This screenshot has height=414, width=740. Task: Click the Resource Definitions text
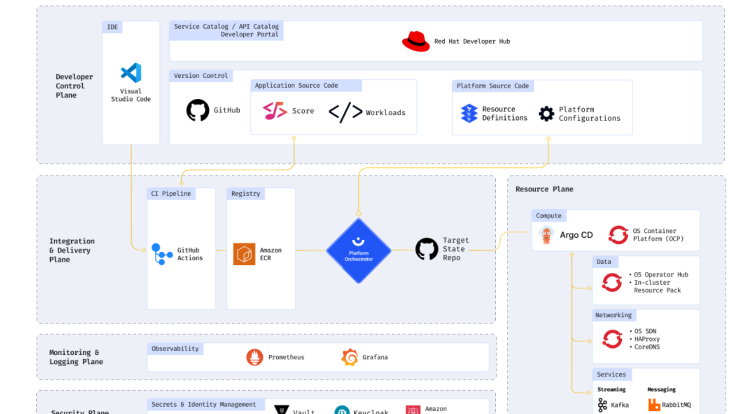pyautogui.click(x=505, y=113)
